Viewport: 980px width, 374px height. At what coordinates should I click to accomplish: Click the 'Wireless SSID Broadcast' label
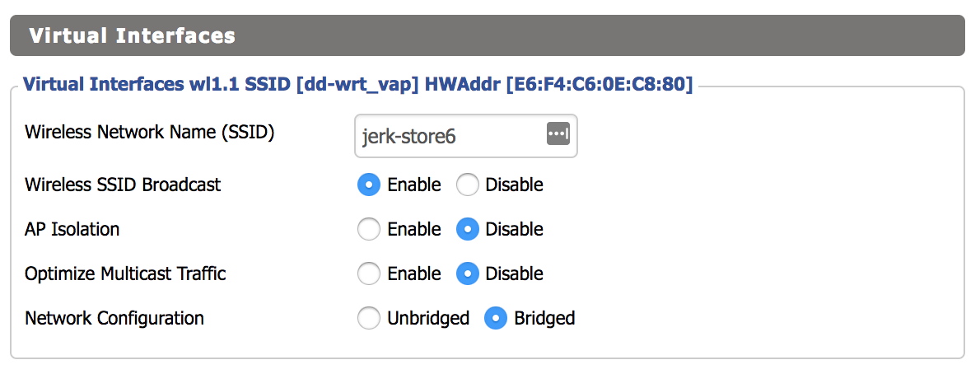[x=123, y=185]
